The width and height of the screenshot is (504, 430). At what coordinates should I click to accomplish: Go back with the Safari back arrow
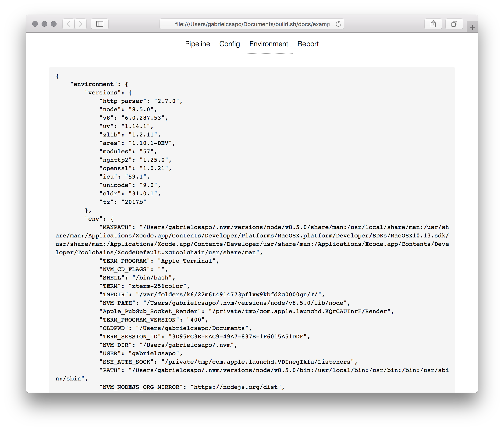tap(68, 24)
